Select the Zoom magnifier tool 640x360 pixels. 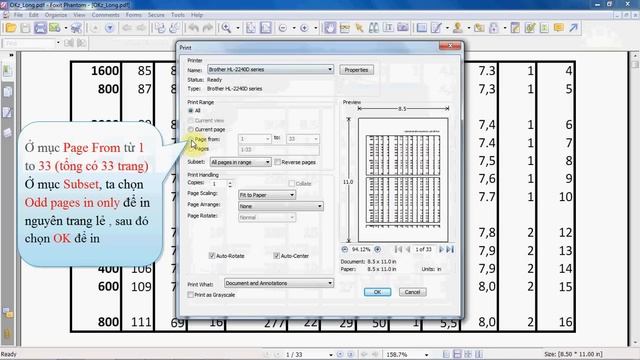point(226,28)
